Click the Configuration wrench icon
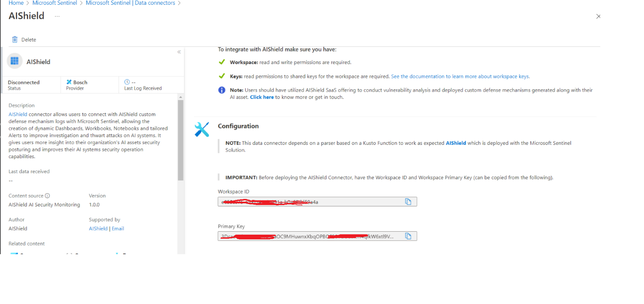Viewport: 644px width, 304px height. (x=202, y=129)
